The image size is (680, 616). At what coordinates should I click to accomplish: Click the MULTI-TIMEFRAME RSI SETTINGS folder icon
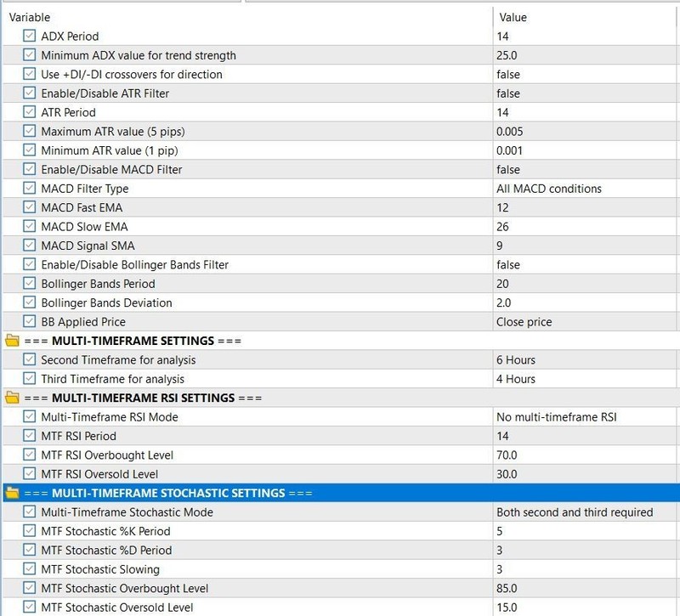coord(12,398)
